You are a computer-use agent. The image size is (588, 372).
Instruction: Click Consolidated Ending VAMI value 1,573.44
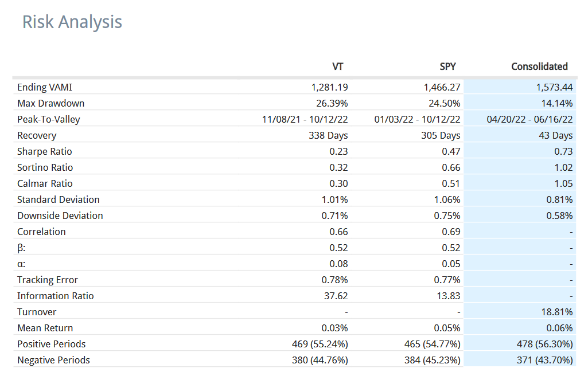pyautogui.click(x=554, y=87)
